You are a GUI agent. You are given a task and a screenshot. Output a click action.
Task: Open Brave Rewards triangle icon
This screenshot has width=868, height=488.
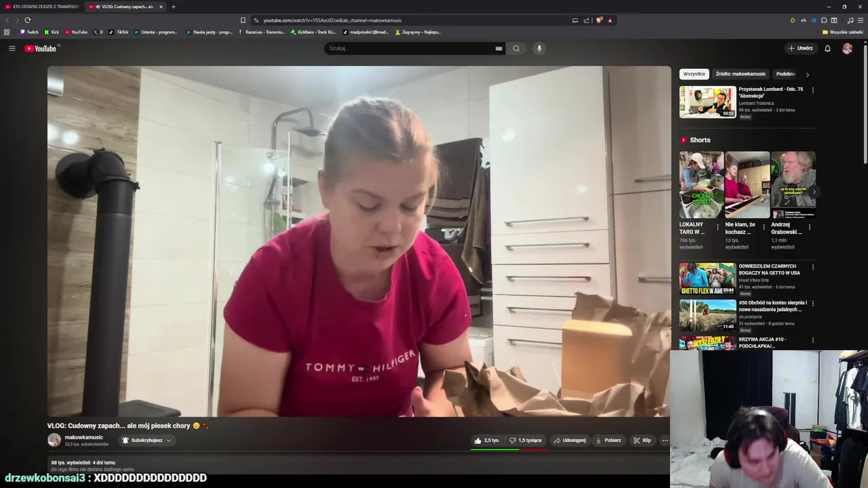tap(610, 20)
